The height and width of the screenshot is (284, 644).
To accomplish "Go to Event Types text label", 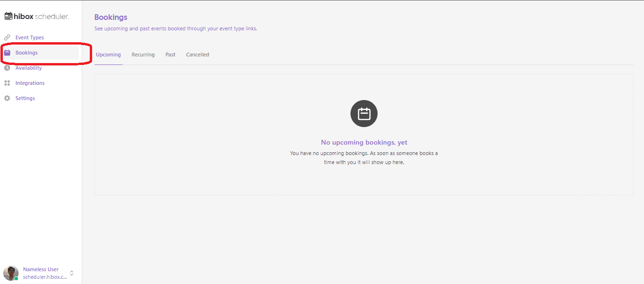I will click(29, 37).
